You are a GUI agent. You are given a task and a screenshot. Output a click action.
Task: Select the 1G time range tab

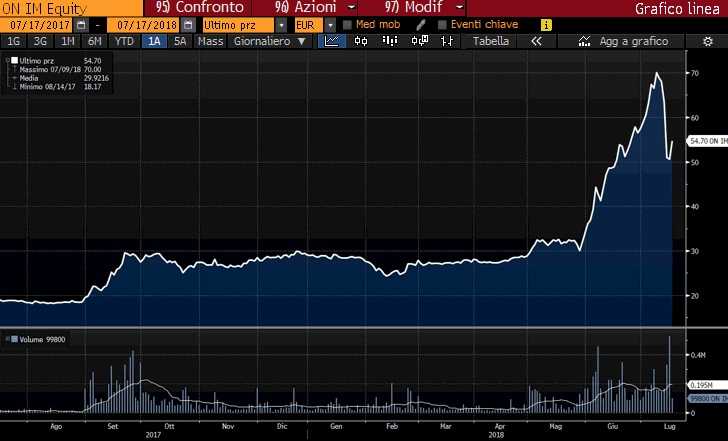(x=13, y=41)
